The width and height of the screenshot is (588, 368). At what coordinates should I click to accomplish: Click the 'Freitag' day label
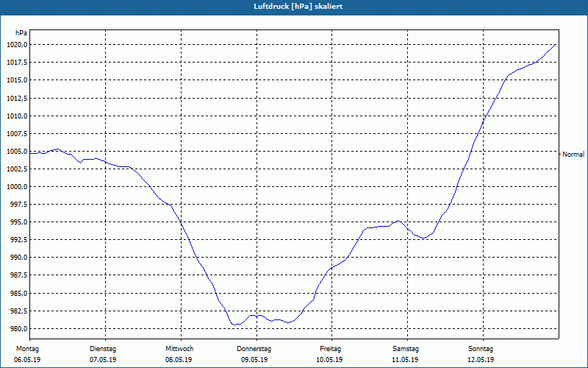(330, 349)
